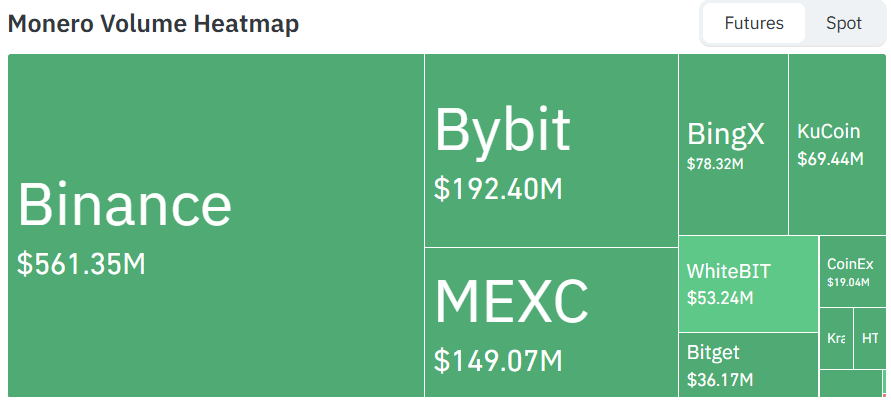This screenshot has height=403, width=891.
Task: Select the lighter green WhiteBIT tile
Action: tap(748, 284)
